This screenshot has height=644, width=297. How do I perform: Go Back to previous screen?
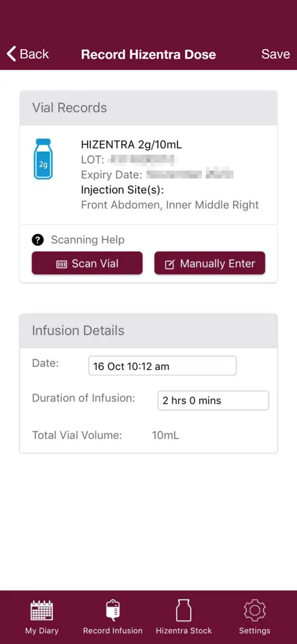[28, 54]
